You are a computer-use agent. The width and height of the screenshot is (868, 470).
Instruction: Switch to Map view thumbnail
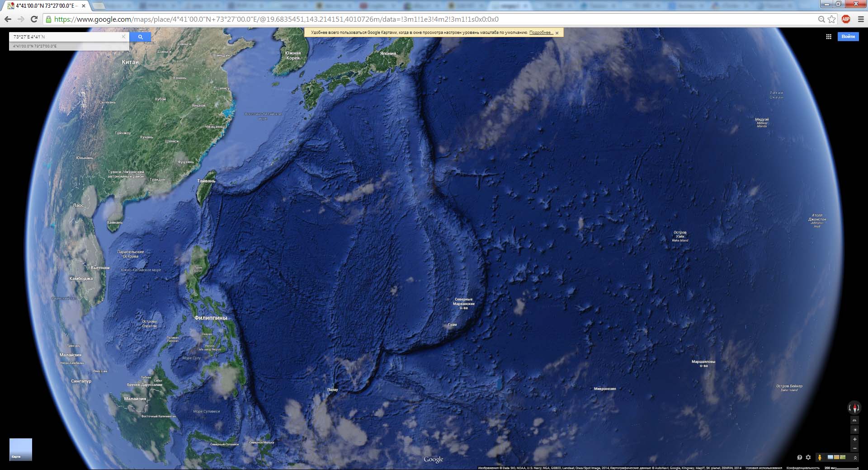click(x=21, y=449)
